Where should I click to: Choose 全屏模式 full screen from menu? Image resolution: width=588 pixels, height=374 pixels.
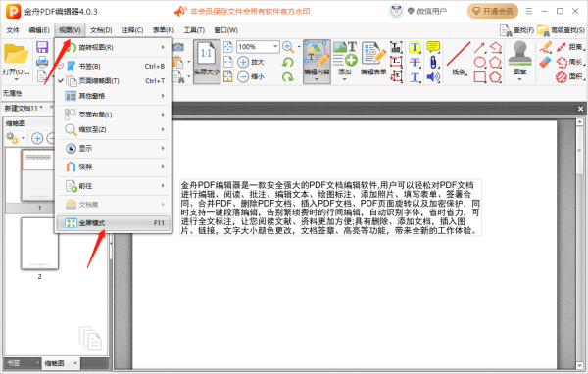[114, 223]
